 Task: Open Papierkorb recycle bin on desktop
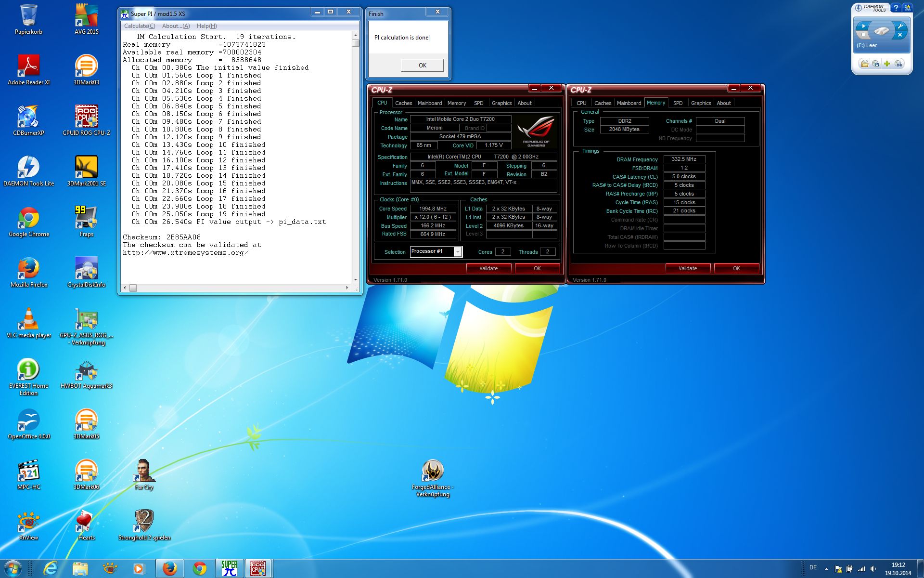point(29,19)
